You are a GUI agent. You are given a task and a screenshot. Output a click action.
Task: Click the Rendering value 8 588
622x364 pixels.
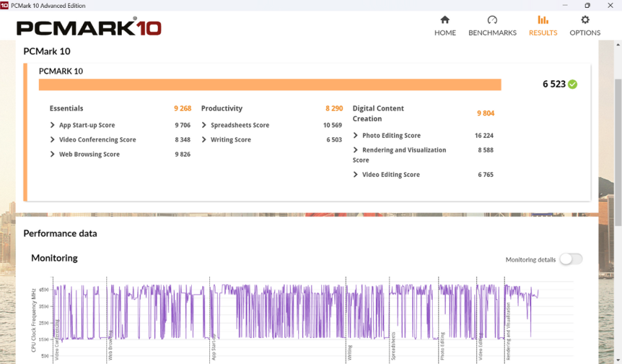[x=485, y=150]
